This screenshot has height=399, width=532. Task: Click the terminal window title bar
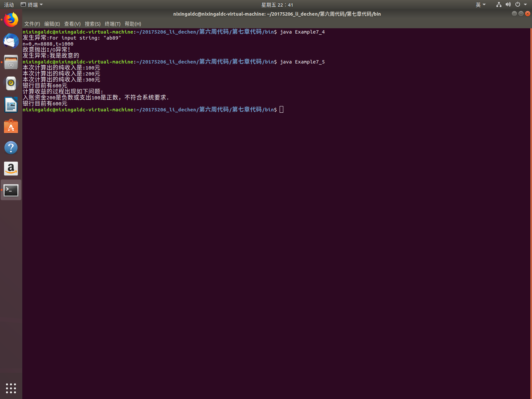[x=277, y=14]
